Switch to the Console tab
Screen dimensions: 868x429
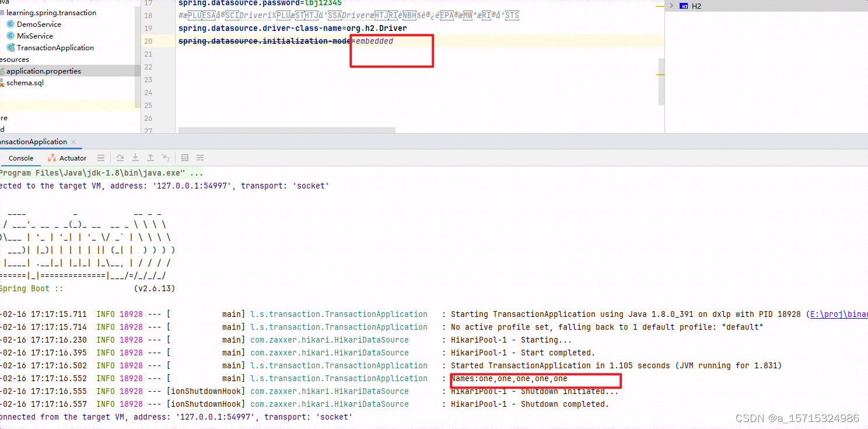pyautogui.click(x=20, y=158)
